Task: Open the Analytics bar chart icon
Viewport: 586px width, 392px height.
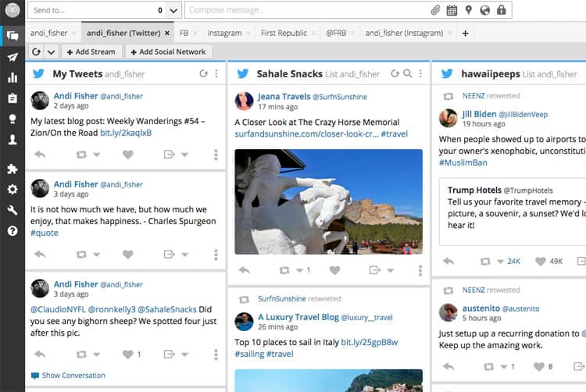Action: point(13,77)
